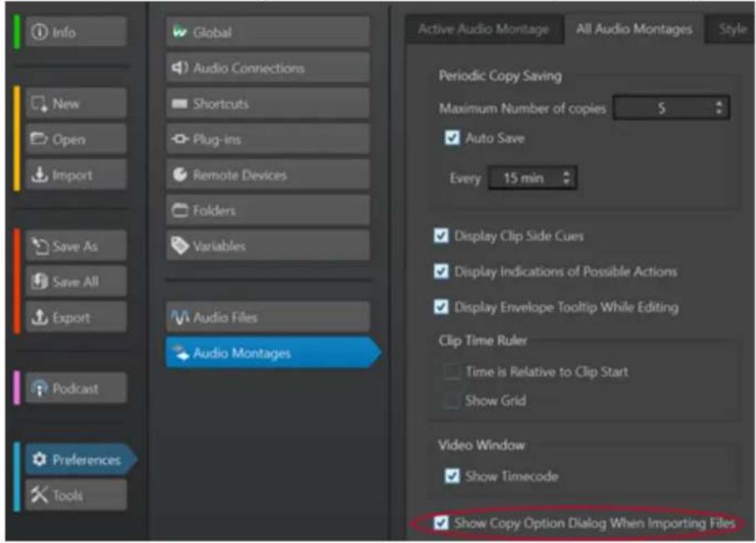This screenshot has width=756, height=543.
Task: Enable Time is Relative to Clip Start
Action: [x=452, y=372]
